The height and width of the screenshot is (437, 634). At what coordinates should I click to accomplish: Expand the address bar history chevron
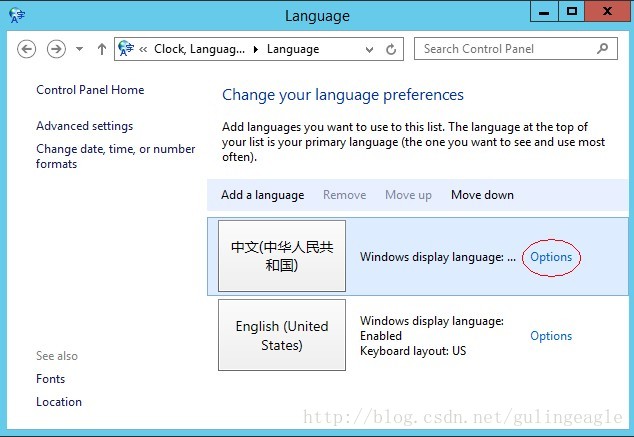point(369,50)
